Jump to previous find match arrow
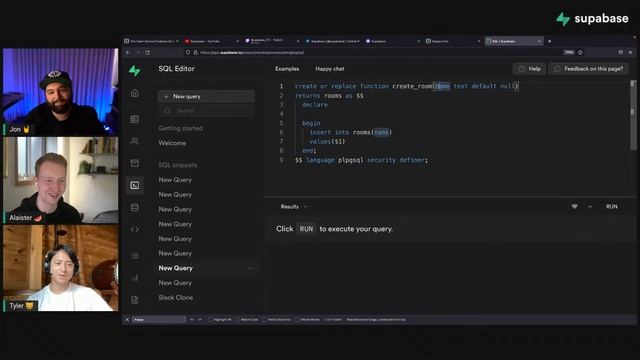The width and height of the screenshot is (640, 360). [x=192, y=320]
